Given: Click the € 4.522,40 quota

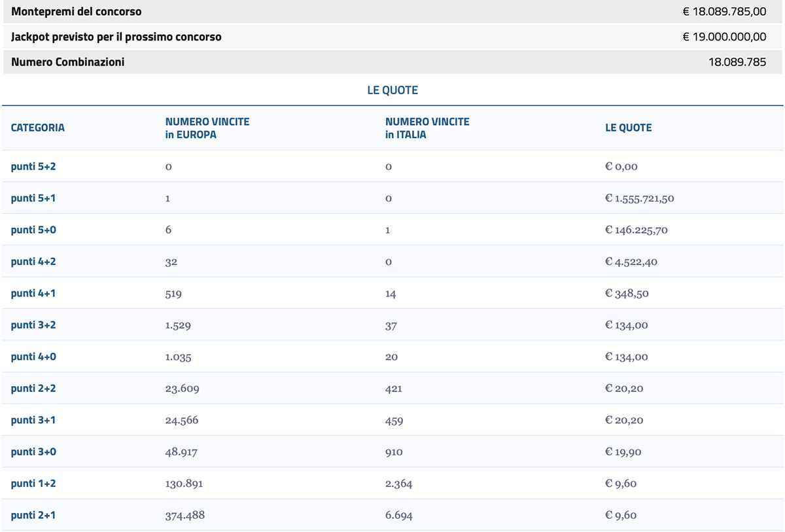Looking at the screenshot, I should pyautogui.click(x=631, y=262).
